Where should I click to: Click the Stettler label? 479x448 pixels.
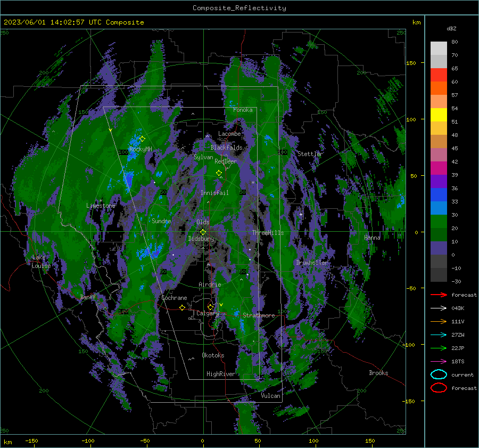pos(310,154)
